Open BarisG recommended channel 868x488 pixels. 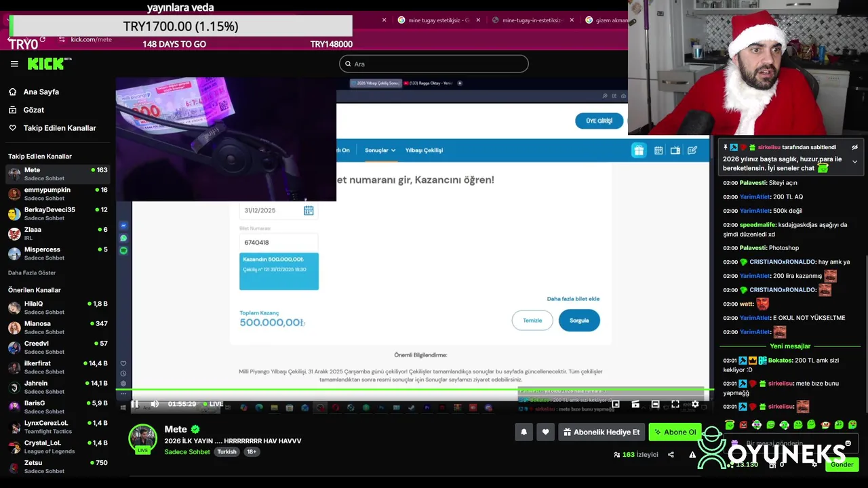click(58, 407)
